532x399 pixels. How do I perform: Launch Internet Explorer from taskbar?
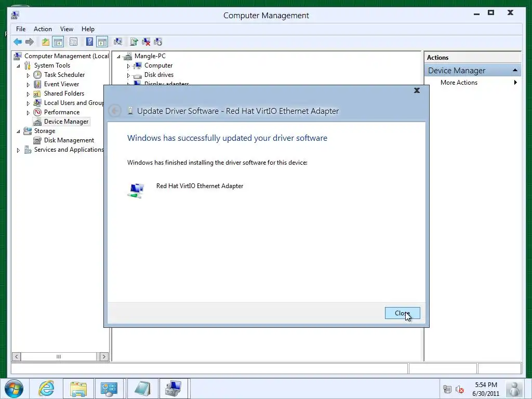tap(46, 389)
